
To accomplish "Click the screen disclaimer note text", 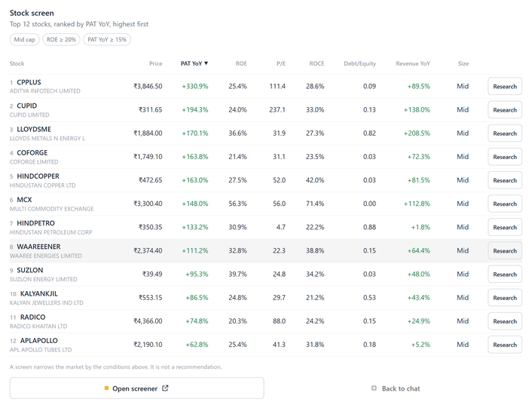I will point(115,367).
